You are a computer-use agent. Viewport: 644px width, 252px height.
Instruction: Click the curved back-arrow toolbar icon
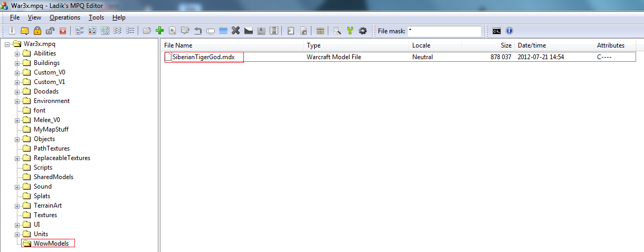pyautogui.click(x=197, y=31)
